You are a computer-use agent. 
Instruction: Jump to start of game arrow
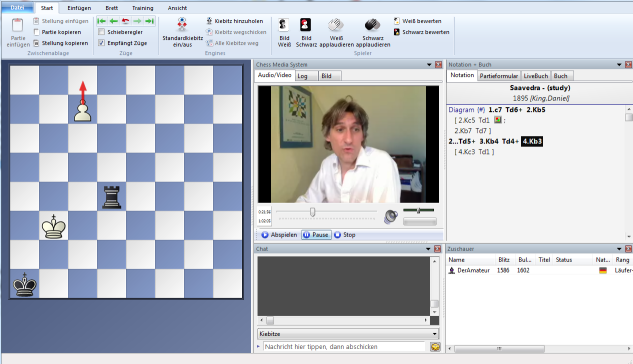102,21
